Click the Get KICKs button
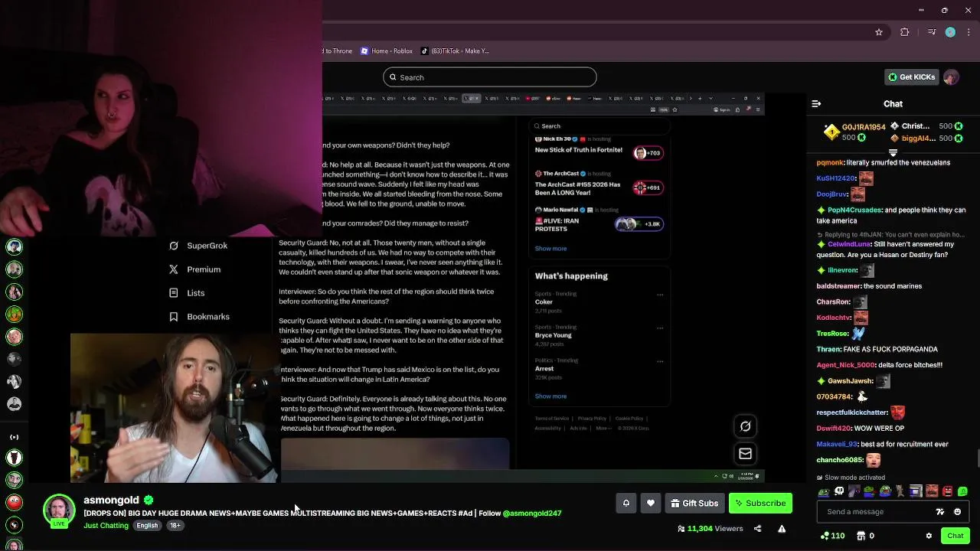 pos(911,77)
